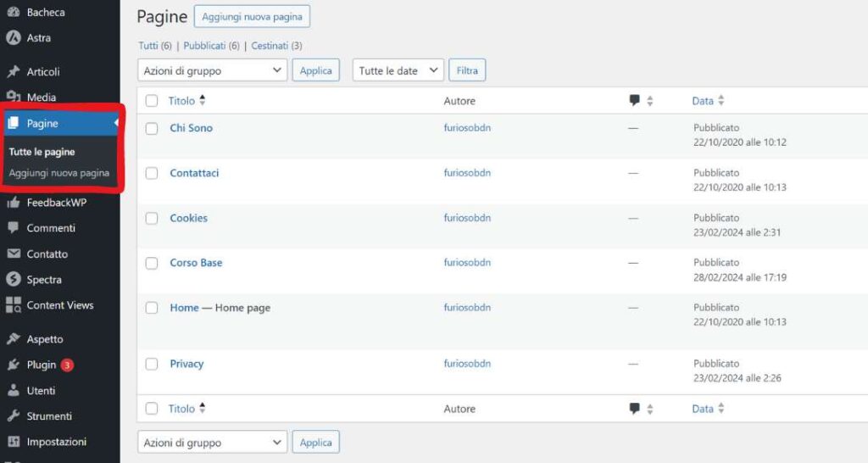Click the comments bubble icon in table header
Viewport: 868px width, 463px height.
[x=634, y=100]
